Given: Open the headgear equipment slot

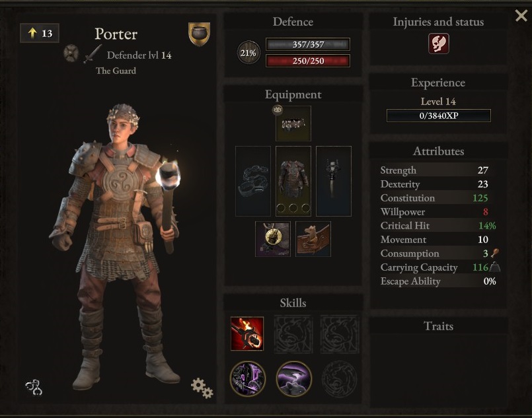Looking at the screenshot, I should coord(293,123).
